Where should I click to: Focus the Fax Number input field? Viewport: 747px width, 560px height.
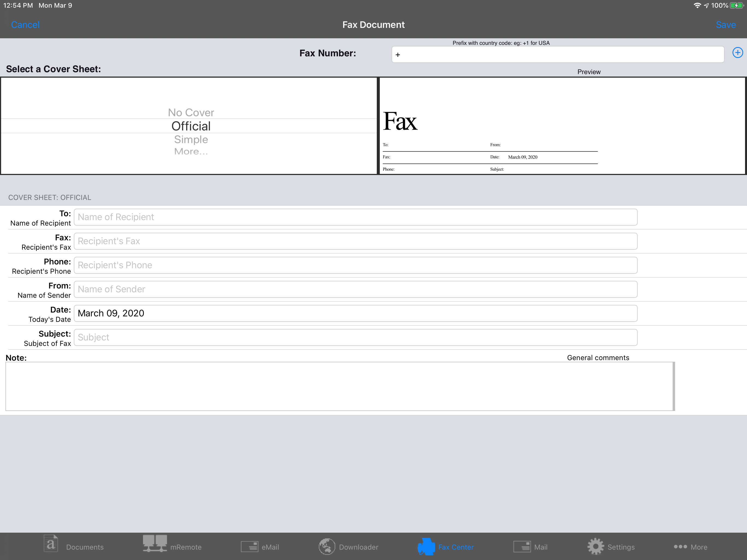(x=558, y=54)
